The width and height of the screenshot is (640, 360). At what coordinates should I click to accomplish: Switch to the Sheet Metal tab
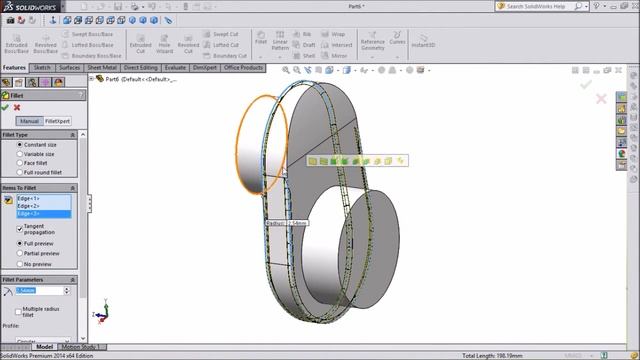pos(102,68)
